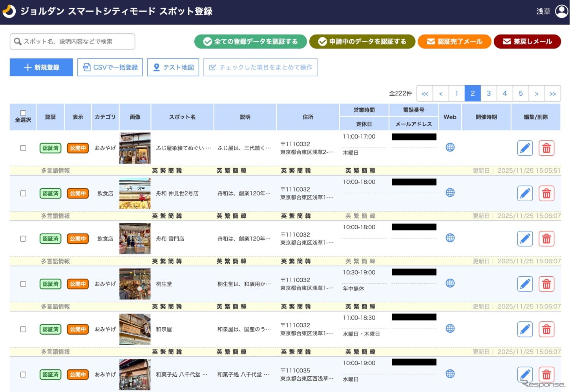This screenshot has width=570, height=392.
Task: Open the 桐生堂 website via the globe icon
Action: pyautogui.click(x=450, y=283)
